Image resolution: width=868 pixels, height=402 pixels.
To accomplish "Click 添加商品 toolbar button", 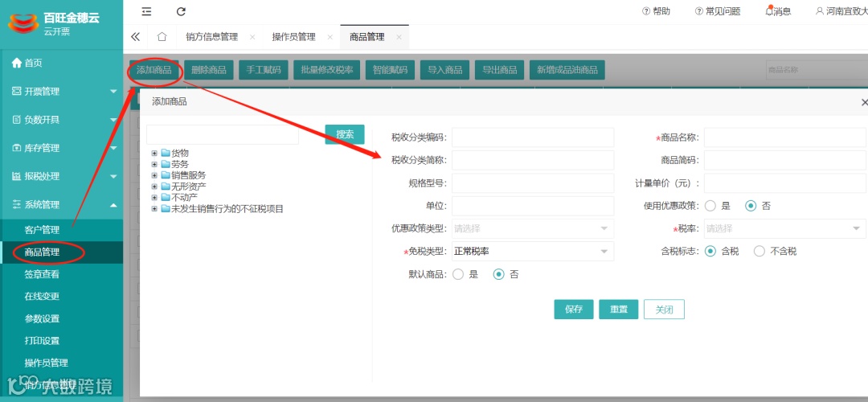I will click(x=154, y=70).
